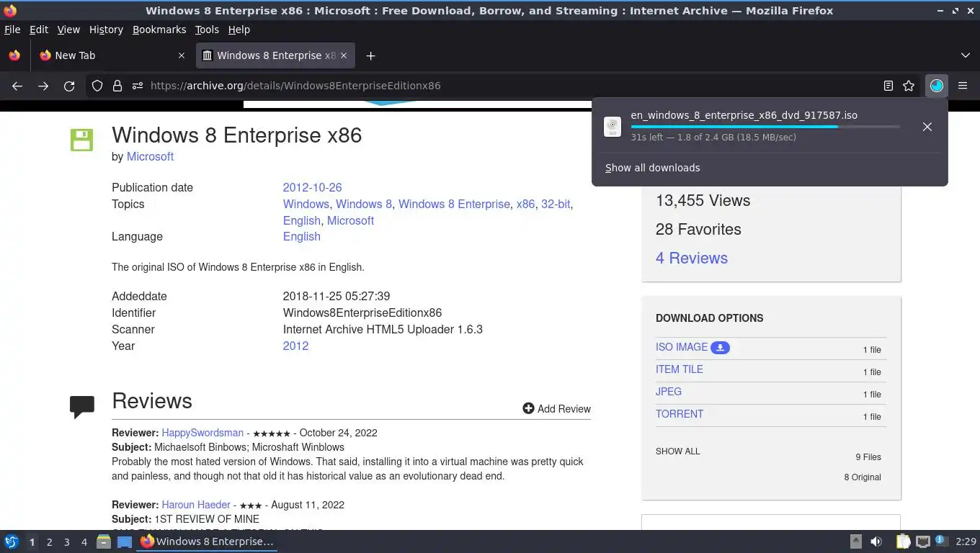
Task: Reload the current page
Action: point(69,86)
